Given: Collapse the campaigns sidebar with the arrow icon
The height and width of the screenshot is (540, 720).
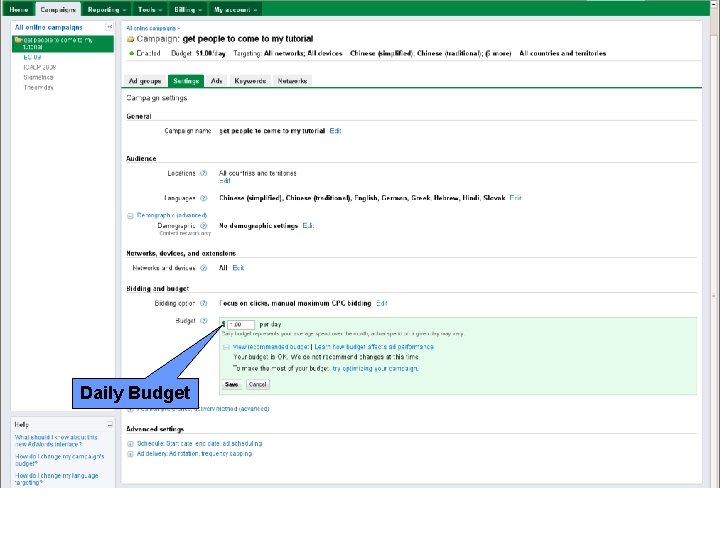Looking at the screenshot, I should pos(109,27).
